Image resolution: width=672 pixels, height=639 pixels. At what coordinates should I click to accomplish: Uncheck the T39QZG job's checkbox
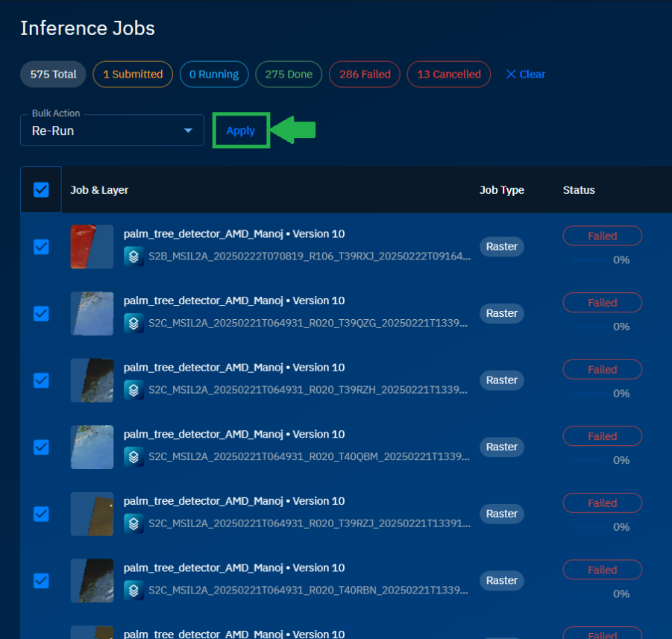pyautogui.click(x=41, y=314)
